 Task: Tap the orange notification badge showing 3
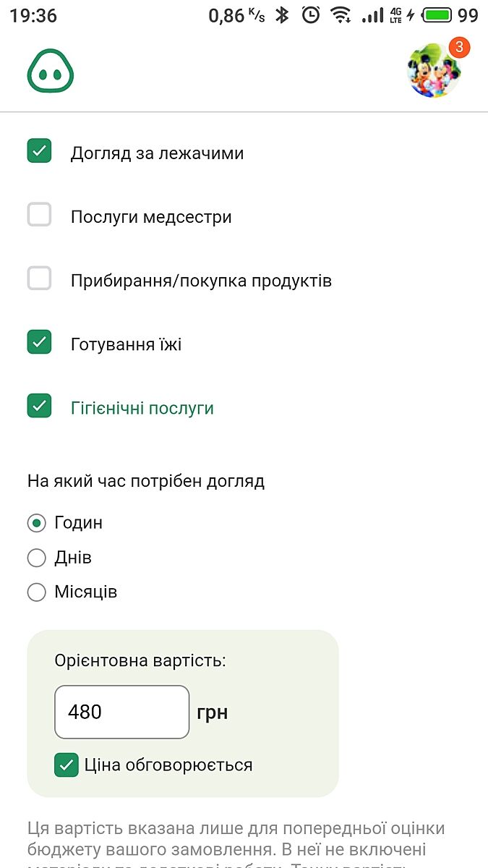(459, 48)
